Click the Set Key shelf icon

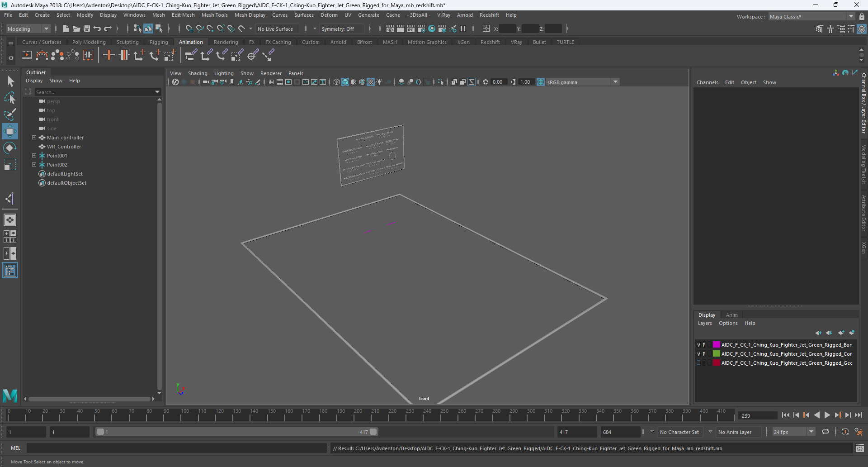(108, 55)
